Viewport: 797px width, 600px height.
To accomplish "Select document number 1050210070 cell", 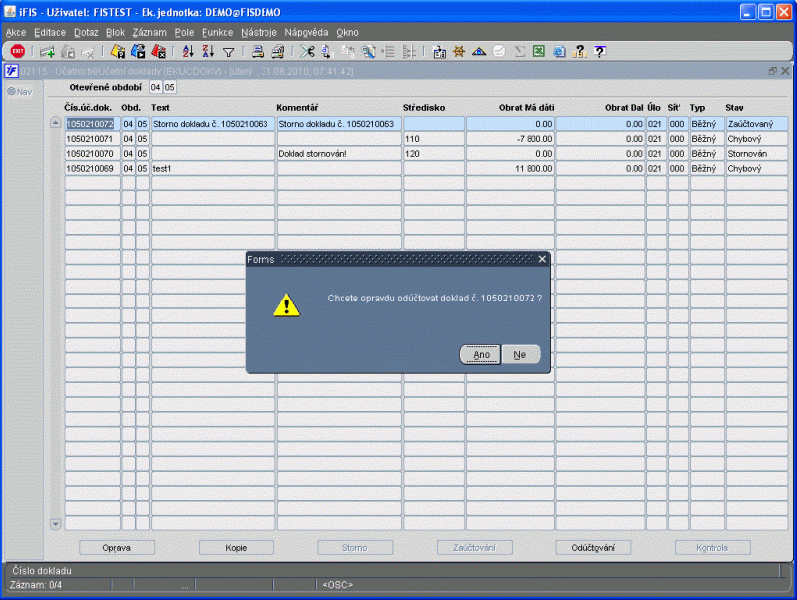I will tap(93, 154).
